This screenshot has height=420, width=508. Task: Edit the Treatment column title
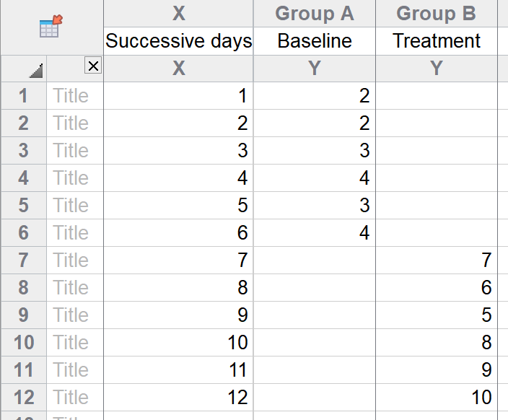click(x=437, y=41)
